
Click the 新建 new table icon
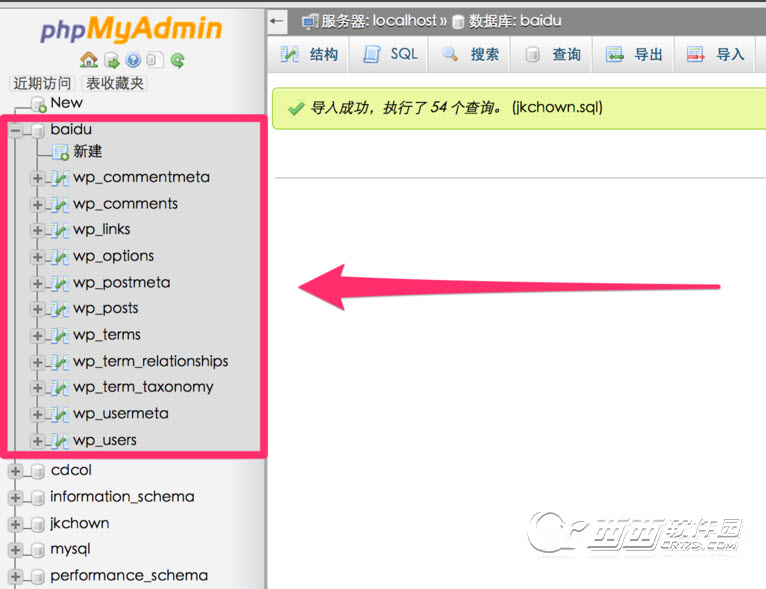[60, 152]
